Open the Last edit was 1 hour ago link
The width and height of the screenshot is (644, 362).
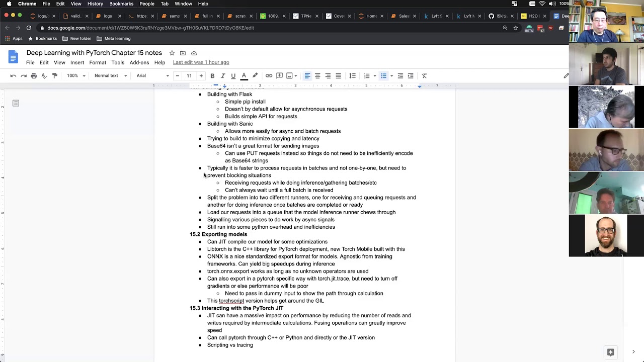tap(201, 62)
